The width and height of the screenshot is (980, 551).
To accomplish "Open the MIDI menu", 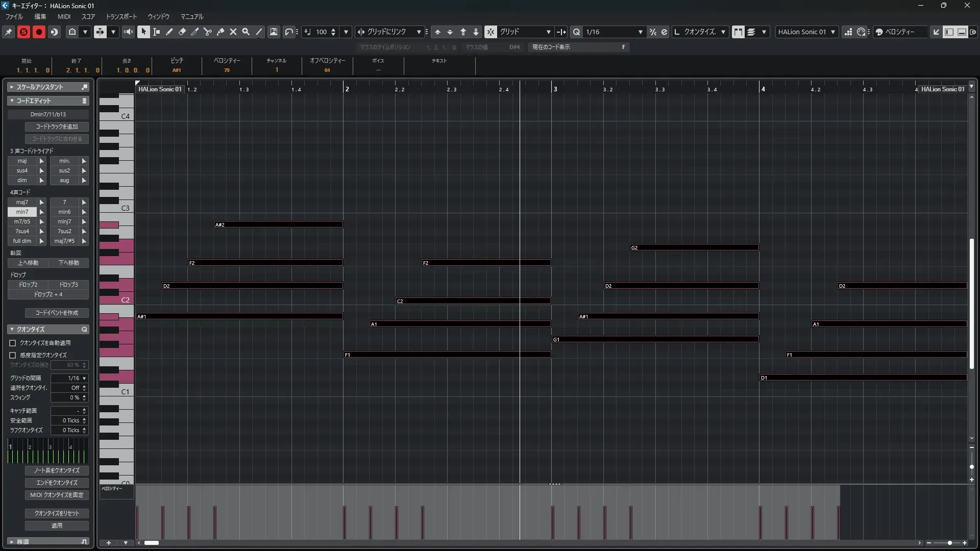I will click(64, 16).
